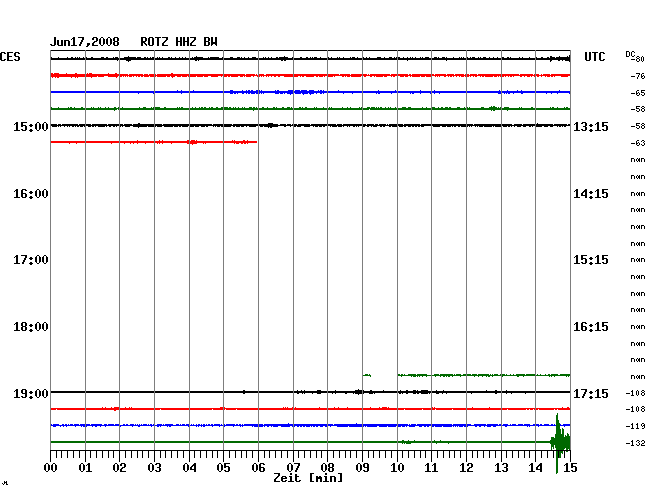Click the 17:15 UTC time label

pos(591,393)
